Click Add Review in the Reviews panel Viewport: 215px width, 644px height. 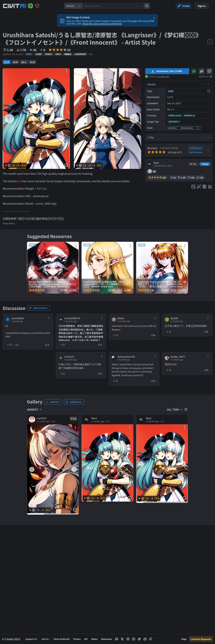pyautogui.click(x=195, y=148)
